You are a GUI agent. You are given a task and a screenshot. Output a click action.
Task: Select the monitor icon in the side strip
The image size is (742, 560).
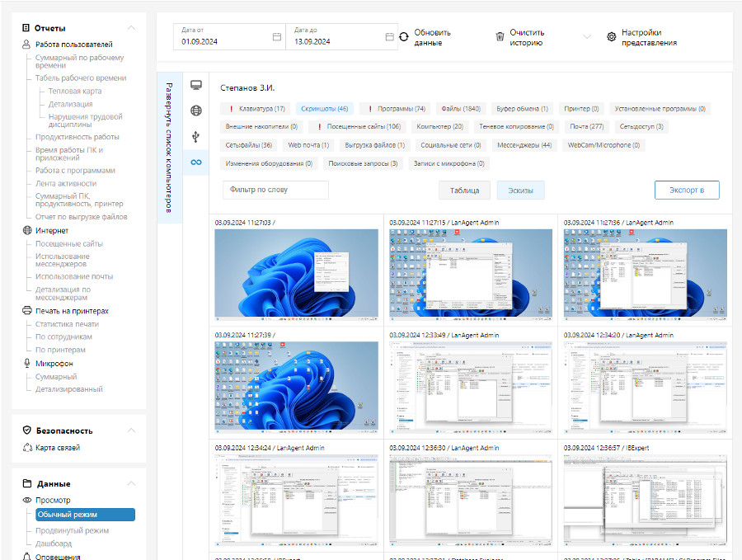tap(195, 84)
